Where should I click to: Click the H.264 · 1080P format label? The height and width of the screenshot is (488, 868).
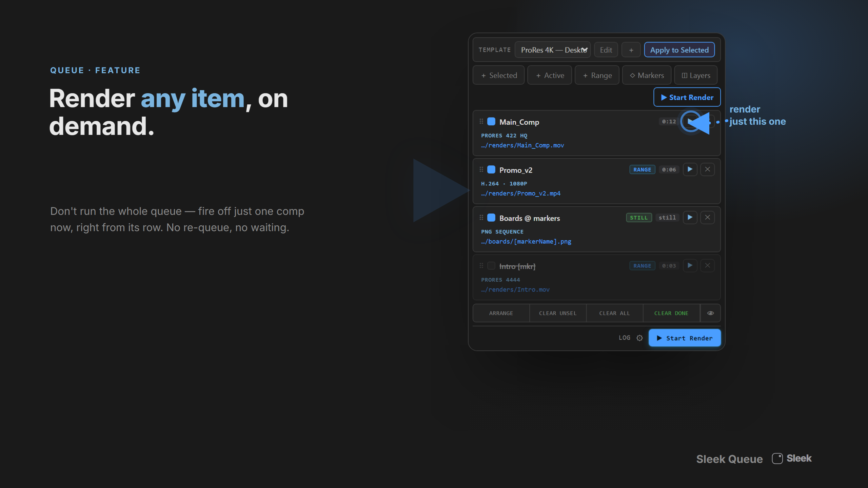click(x=504, y=184)
